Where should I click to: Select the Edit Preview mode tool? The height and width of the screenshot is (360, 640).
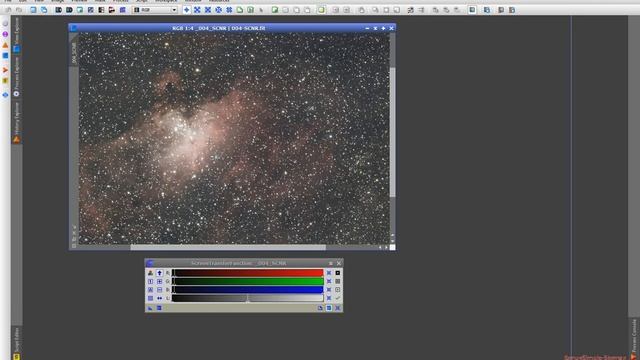pyautogui.click(x=250, y=10)
